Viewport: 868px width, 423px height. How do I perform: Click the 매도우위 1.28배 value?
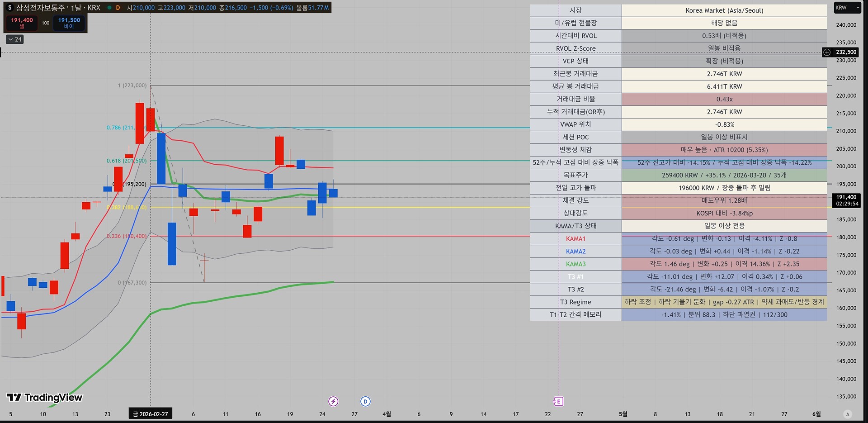tap(724, 200)
